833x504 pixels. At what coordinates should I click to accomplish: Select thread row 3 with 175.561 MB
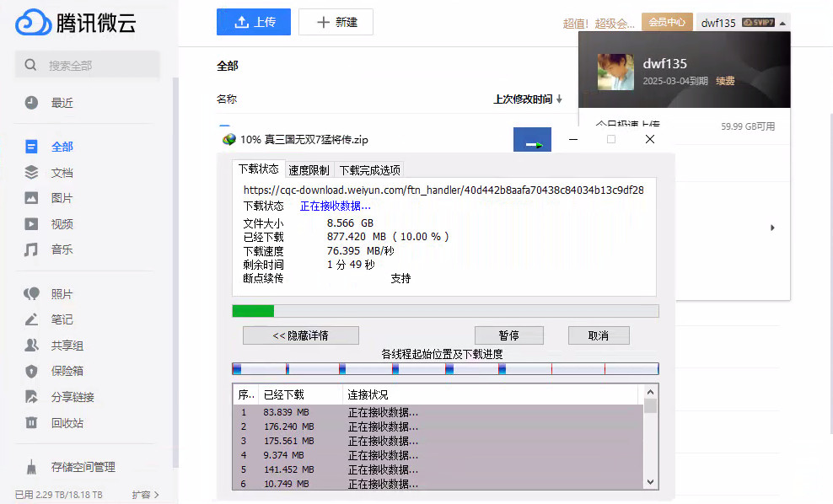pyautogui.click(x=438, y=441)
